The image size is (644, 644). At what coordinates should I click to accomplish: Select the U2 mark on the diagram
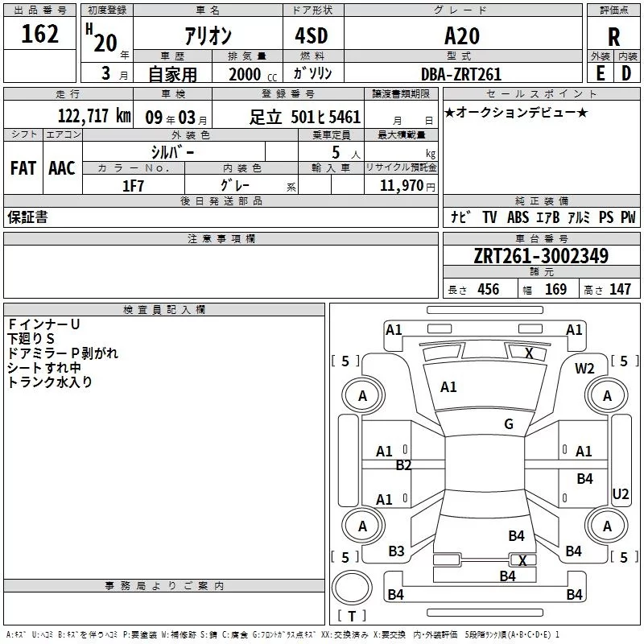[x=620, y=493]
